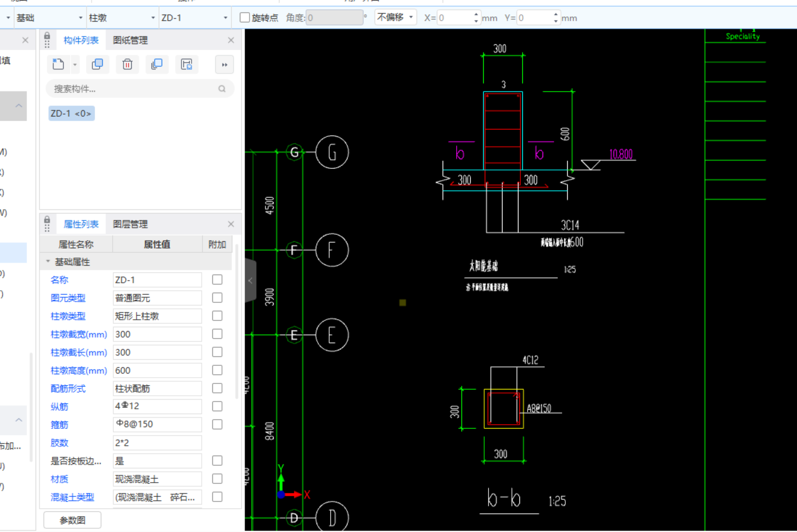Collapse the 基础属性 group
This screenshot has height=532, width=797.
[x=48, y=262]
